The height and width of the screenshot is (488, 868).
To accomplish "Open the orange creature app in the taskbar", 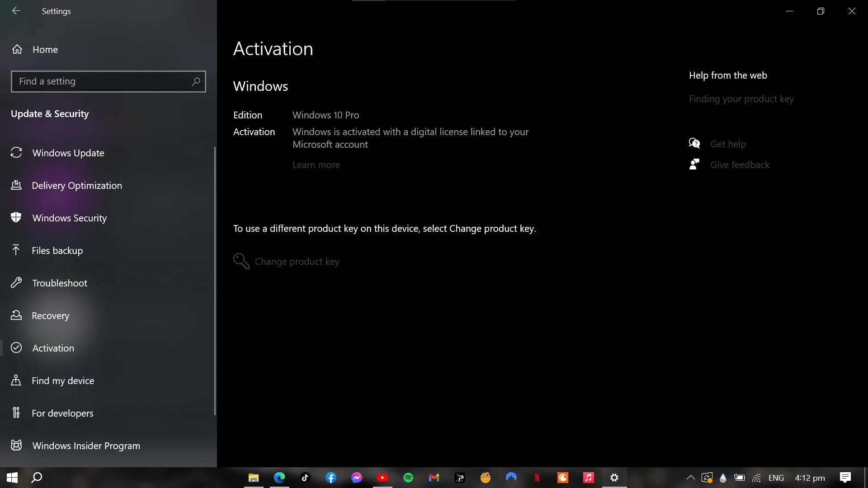I will coord(486,478).
